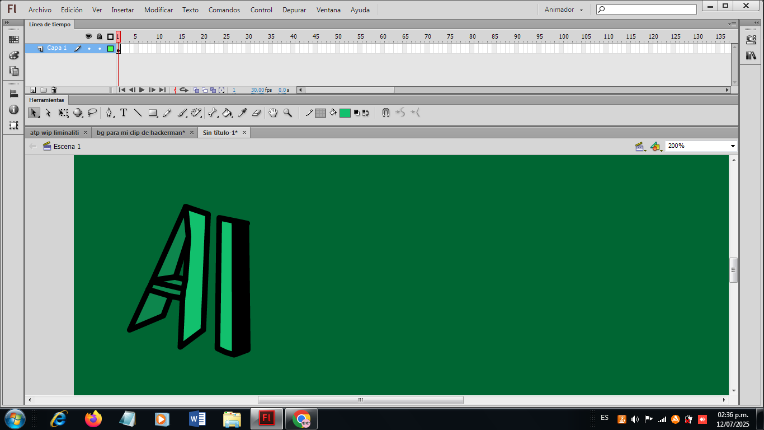Select the Brush tool
764x430 pixels.
182,113
